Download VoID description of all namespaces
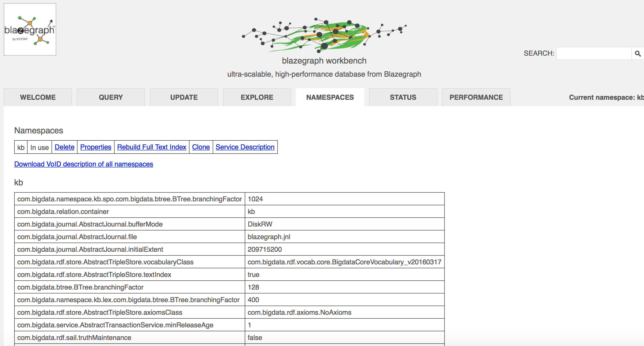The image size is (644, 346). (x=84, y=164)
